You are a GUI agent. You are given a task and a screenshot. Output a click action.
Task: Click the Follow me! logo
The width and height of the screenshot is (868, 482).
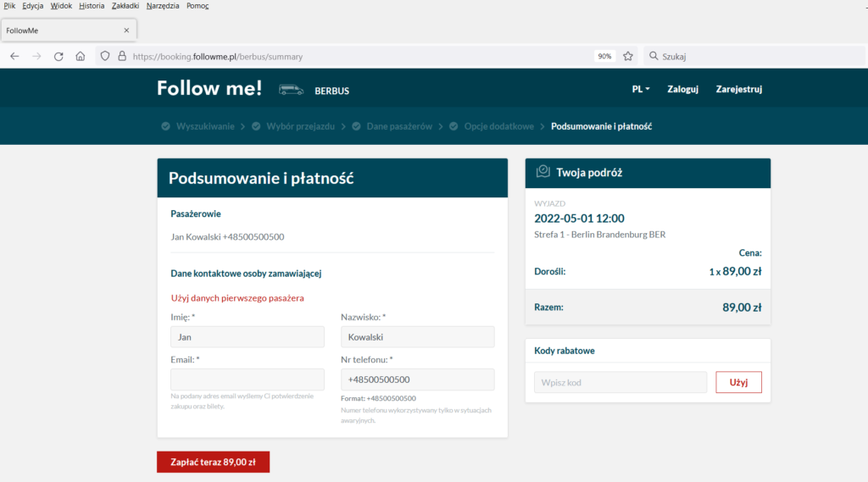[x=209, y=88]
